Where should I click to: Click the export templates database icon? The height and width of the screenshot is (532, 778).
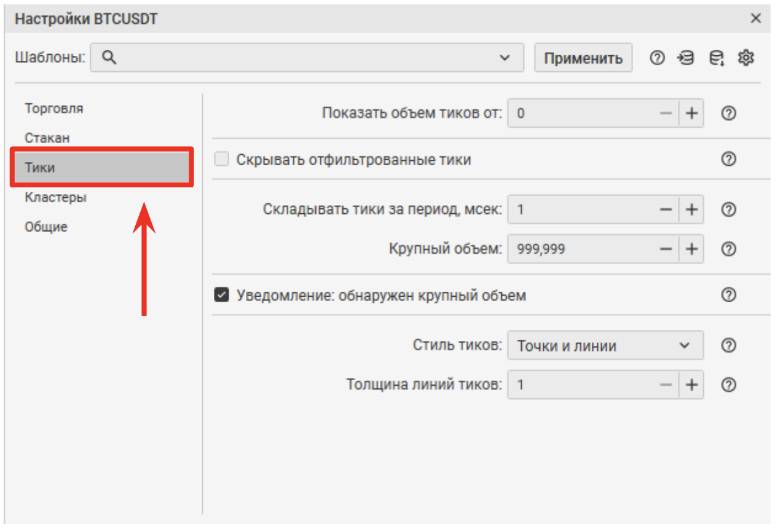tap(715, 57)
